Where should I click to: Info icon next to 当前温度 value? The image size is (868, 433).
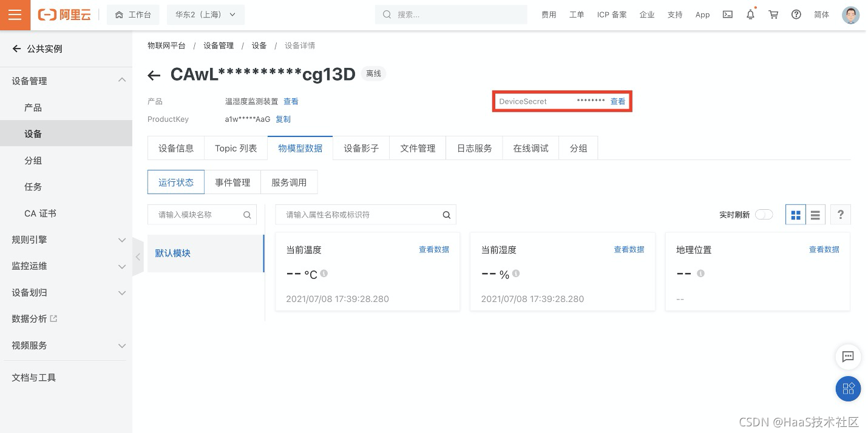click(324, 274)
